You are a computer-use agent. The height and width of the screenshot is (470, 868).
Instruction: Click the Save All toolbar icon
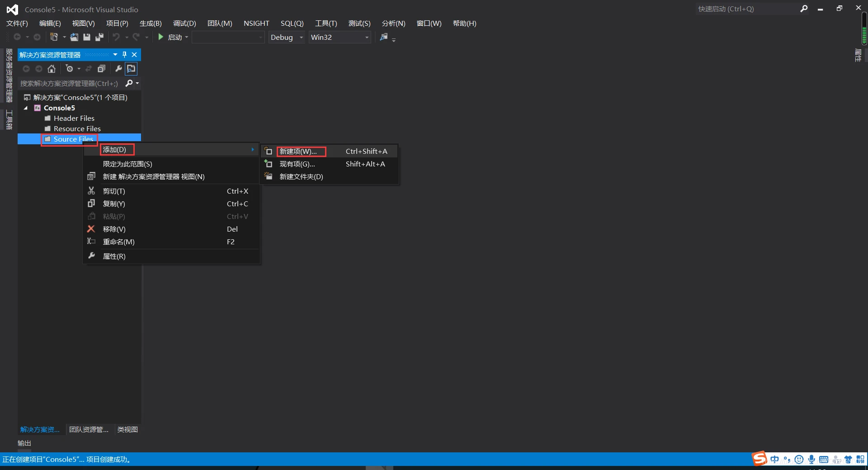click(x=99, y=37)
